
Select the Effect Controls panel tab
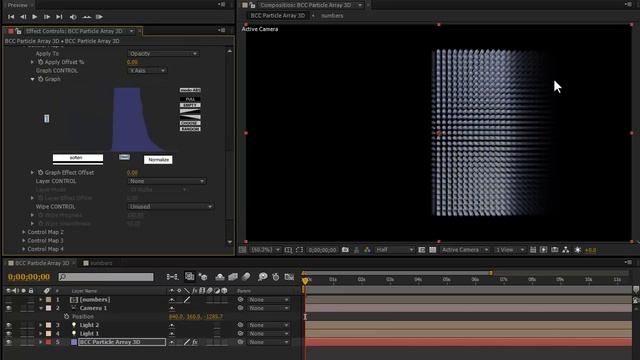coord(74,31)
